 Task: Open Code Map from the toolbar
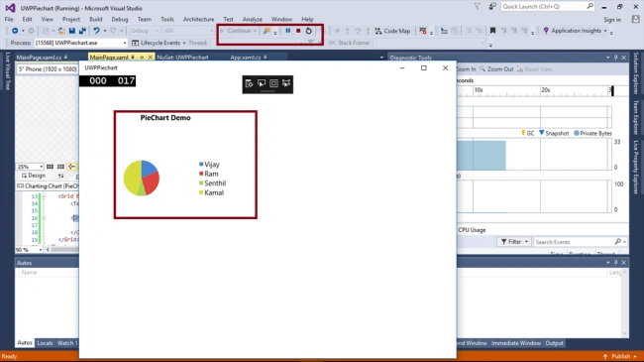tap(392, 31)
